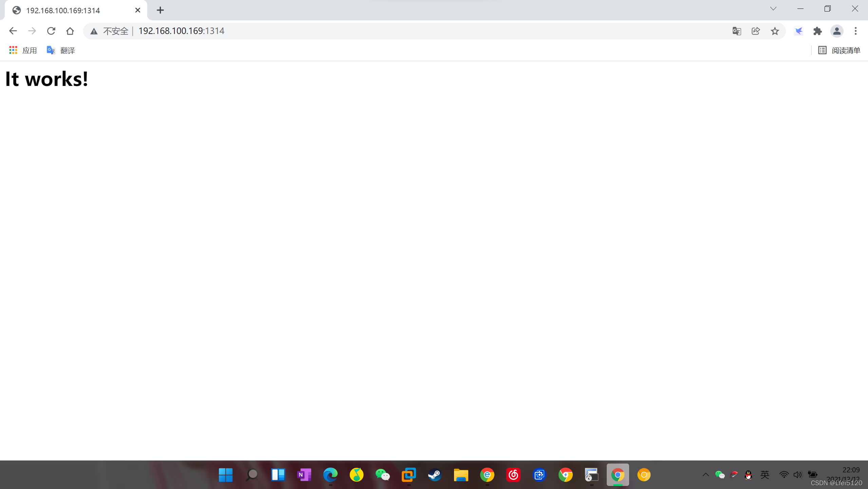
Task: Click the Share this page icon
Action: (755, 31)
